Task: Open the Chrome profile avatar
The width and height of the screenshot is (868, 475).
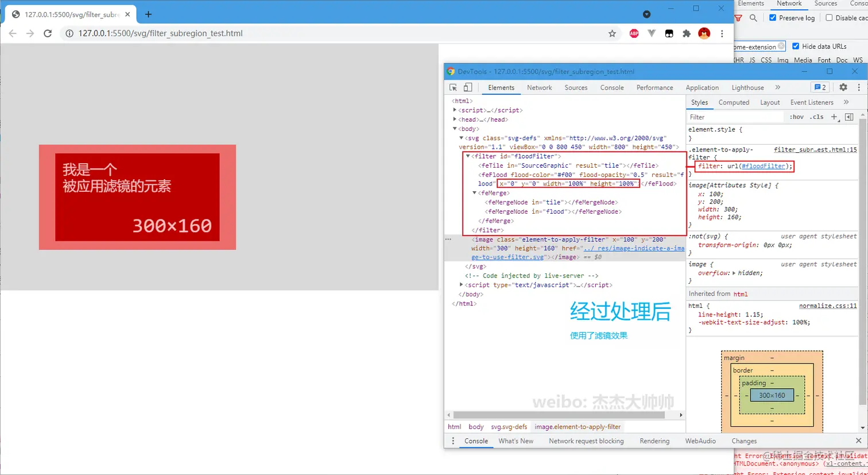Action: click(704, 33)
